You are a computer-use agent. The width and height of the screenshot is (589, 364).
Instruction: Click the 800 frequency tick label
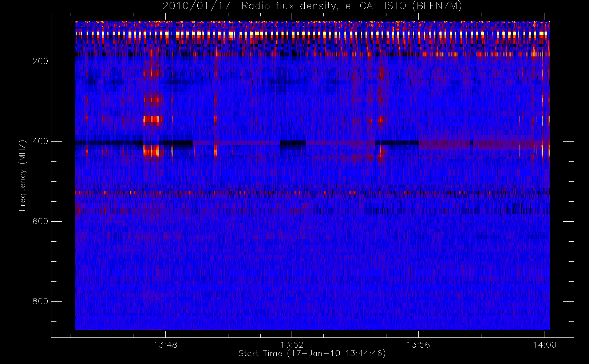[40, 301]
